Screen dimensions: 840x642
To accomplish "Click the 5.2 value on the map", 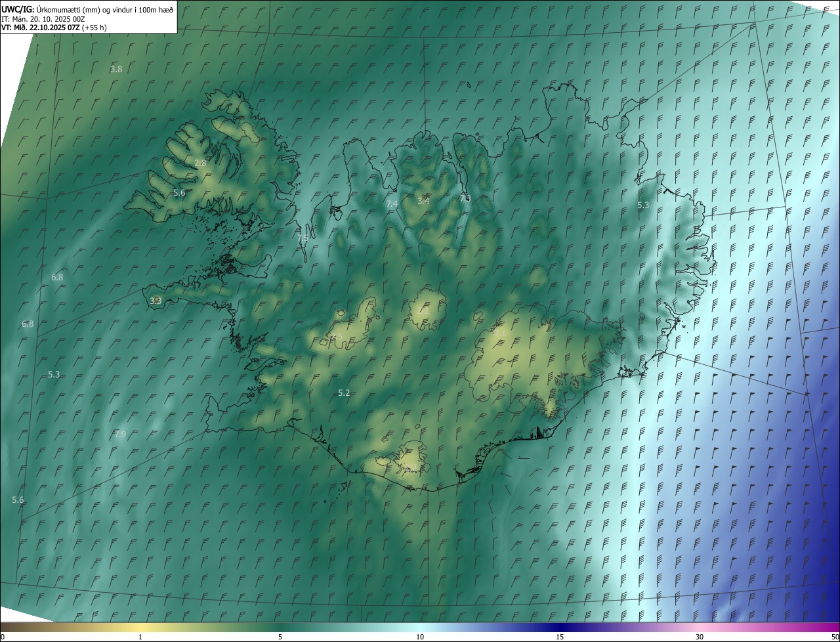I will 344,393.
